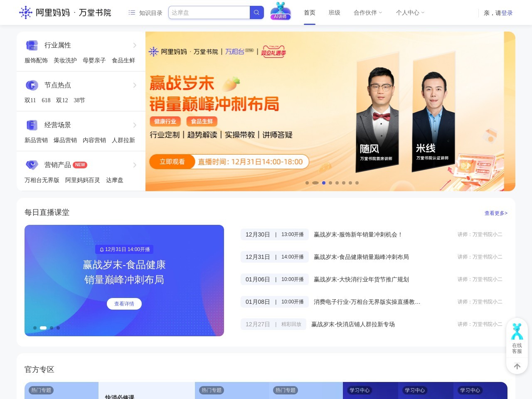
Task: Click the 查看更多 link
Action: point(495,213)
